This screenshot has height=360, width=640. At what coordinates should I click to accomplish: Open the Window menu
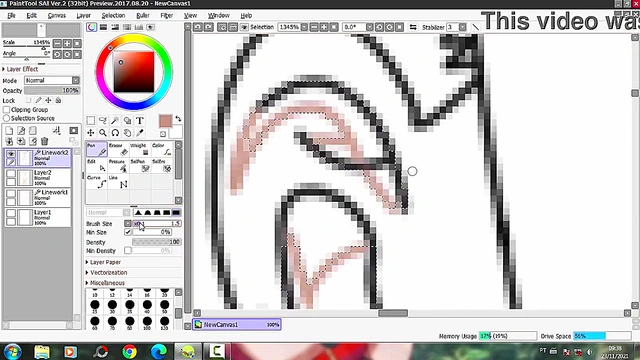point(219,16)
